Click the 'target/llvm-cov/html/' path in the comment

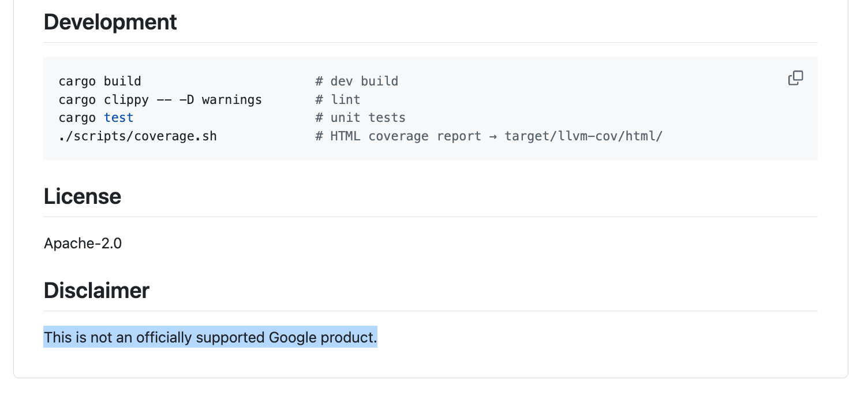tap(583, 136)
